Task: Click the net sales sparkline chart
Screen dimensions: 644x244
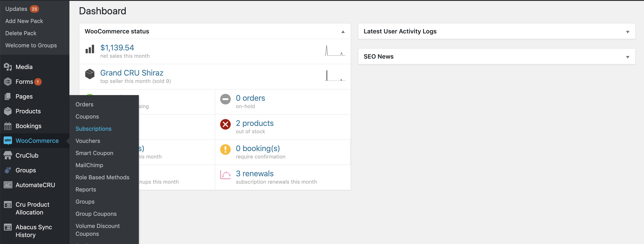Action: coord(335,50)
